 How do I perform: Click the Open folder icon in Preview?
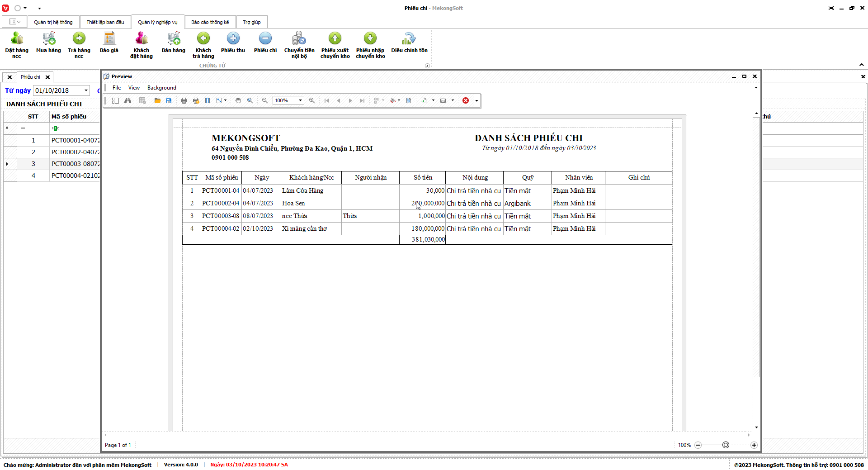point(157,101)
